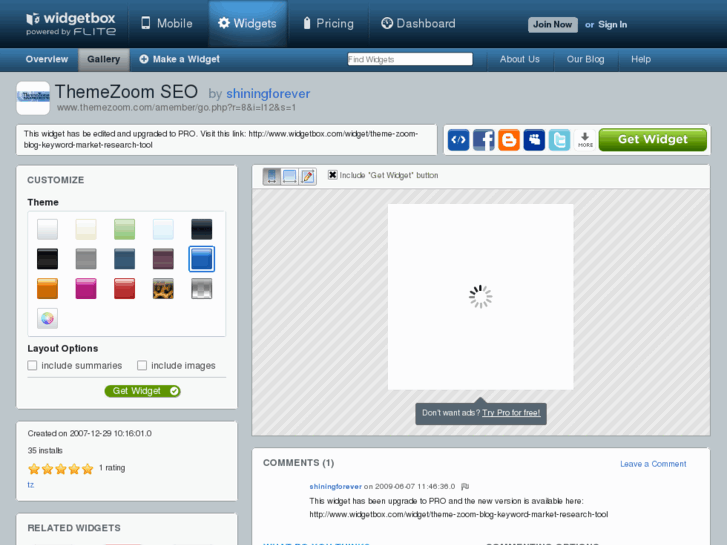Rate widget with the third star
This screenshot has width=727, height=545.
pos(61,469)
